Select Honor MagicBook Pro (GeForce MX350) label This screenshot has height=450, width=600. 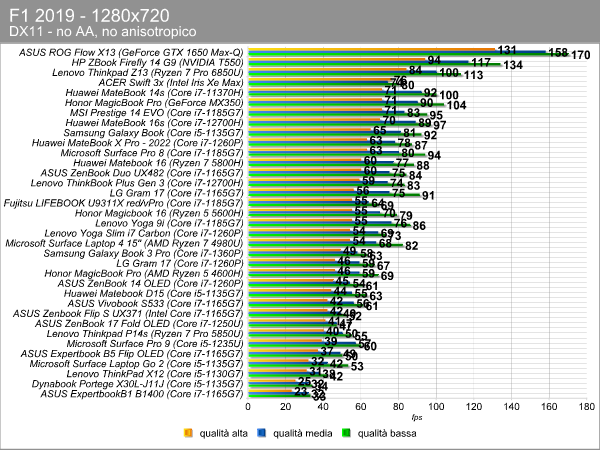pyautogui.click(x=154, y=103)
